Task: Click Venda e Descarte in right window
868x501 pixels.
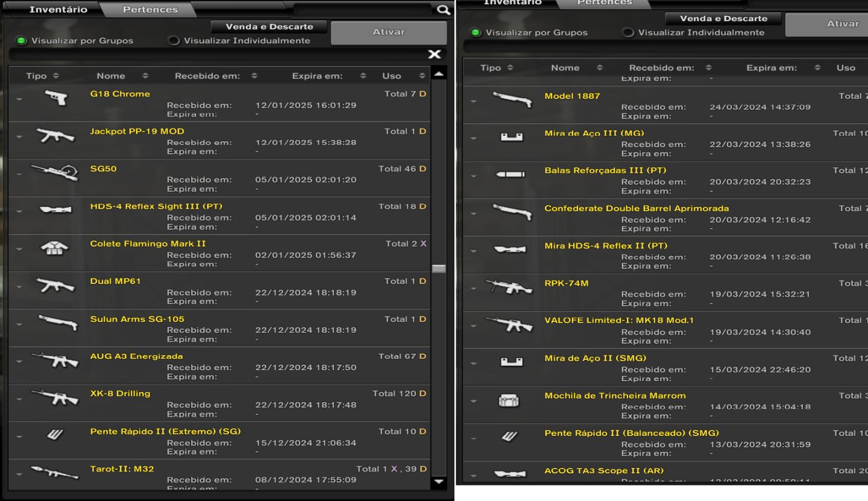Action: (723, 18)
